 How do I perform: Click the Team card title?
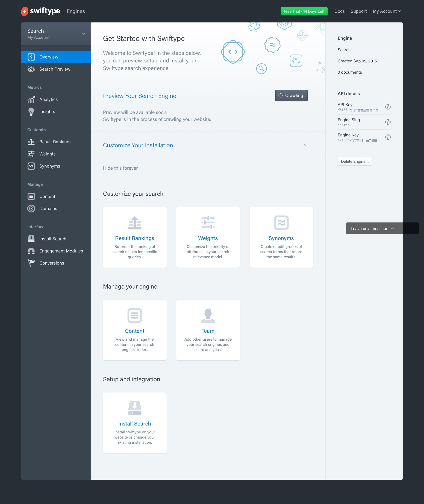point(208,331)
